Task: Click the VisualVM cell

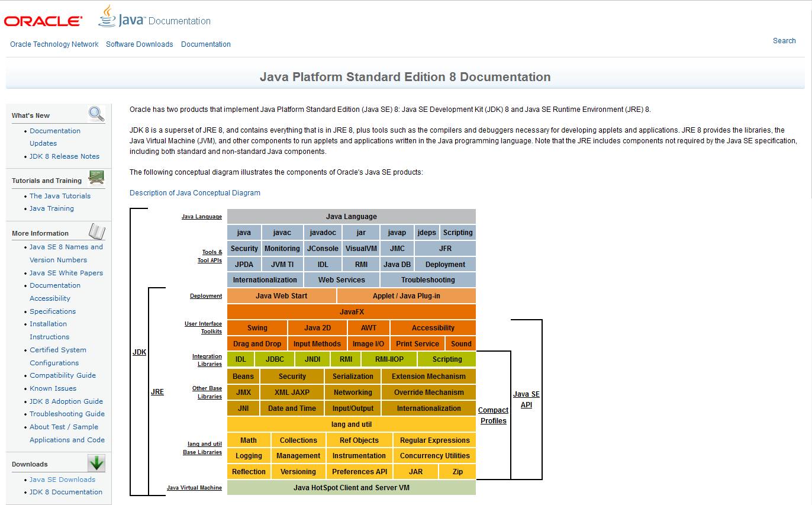Action: (x=361, y=249)
